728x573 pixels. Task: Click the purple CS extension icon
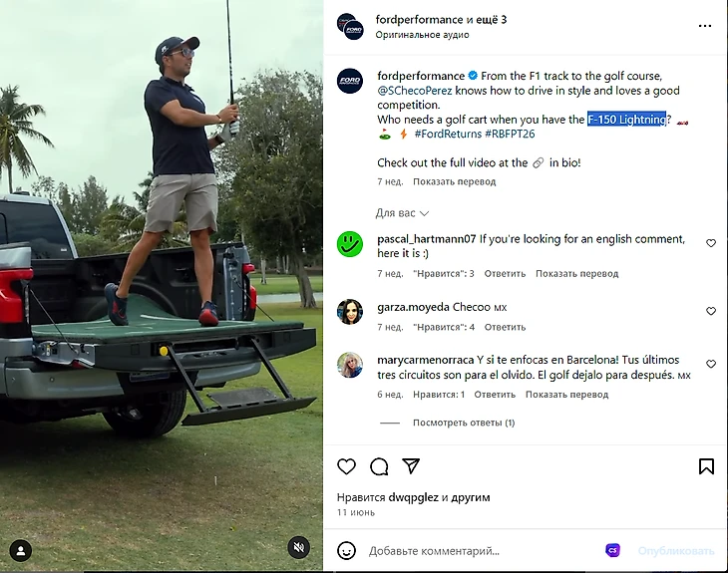point(613,550)
